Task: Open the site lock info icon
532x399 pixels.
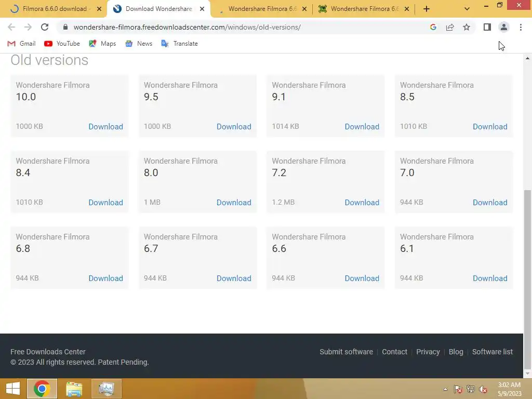Action: click(65, 27)
